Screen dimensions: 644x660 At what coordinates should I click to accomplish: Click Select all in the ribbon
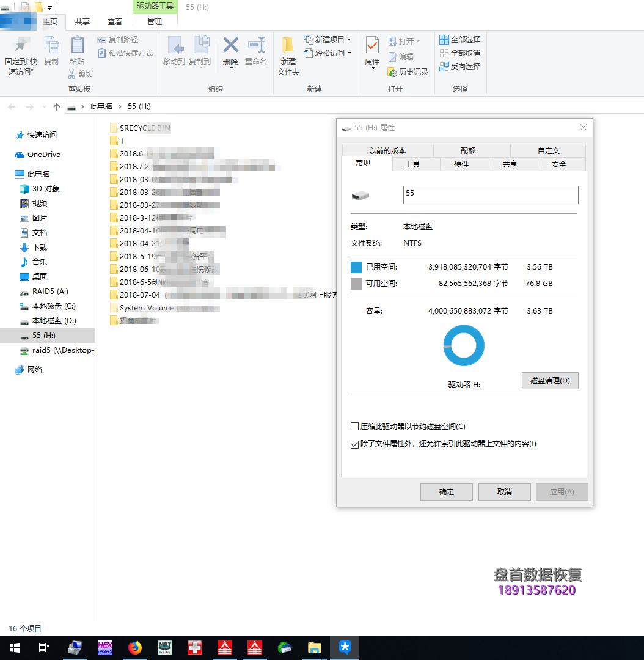tap(459, 40)
